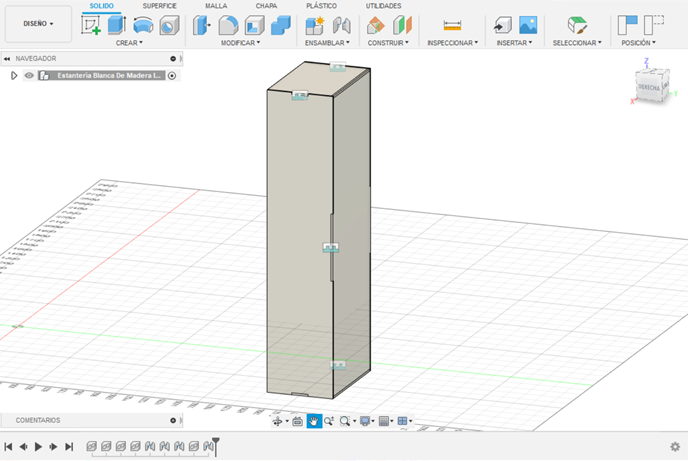Play the design timeline
The width and height of the screenshot is (688, 461).
pyautogui.click(x=38, y=447)
